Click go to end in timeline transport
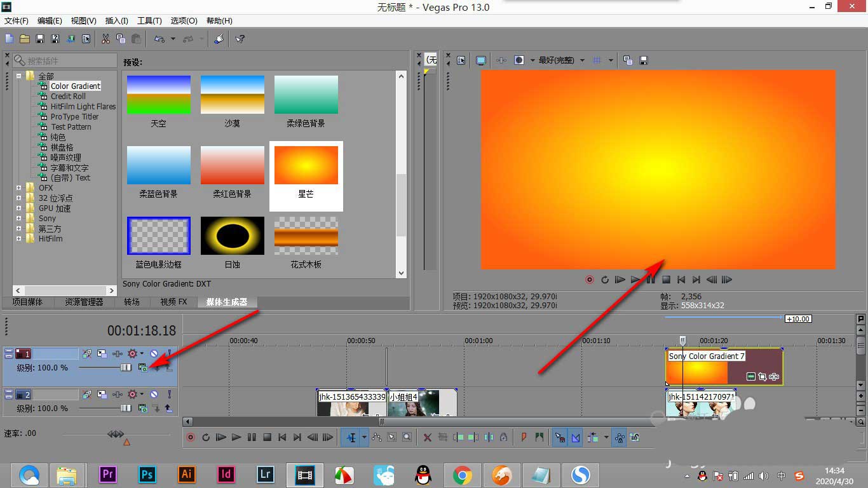The image size is (868, 488). pos(297,437)
